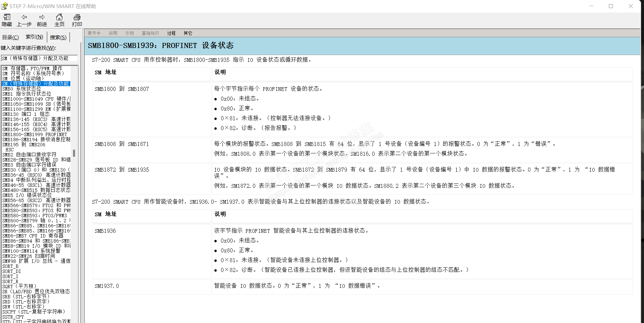Select index entry SMB156-165 (HSC5)

coord(36,129)
